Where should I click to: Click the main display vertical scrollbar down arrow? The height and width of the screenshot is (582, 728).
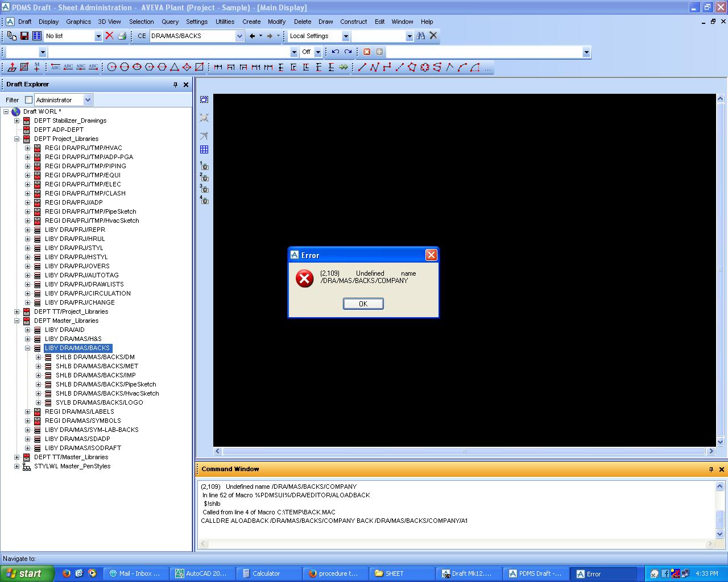click(721, 442)
